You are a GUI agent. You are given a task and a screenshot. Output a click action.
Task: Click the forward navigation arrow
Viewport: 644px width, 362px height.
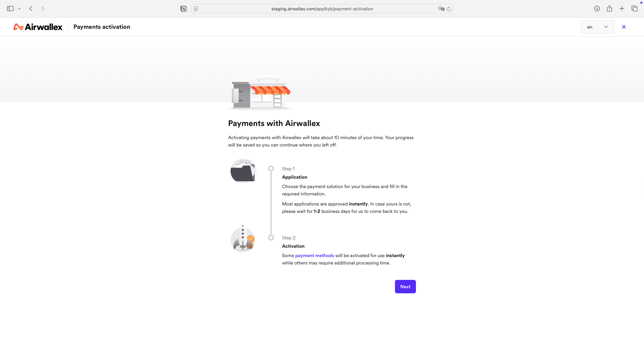42,9
